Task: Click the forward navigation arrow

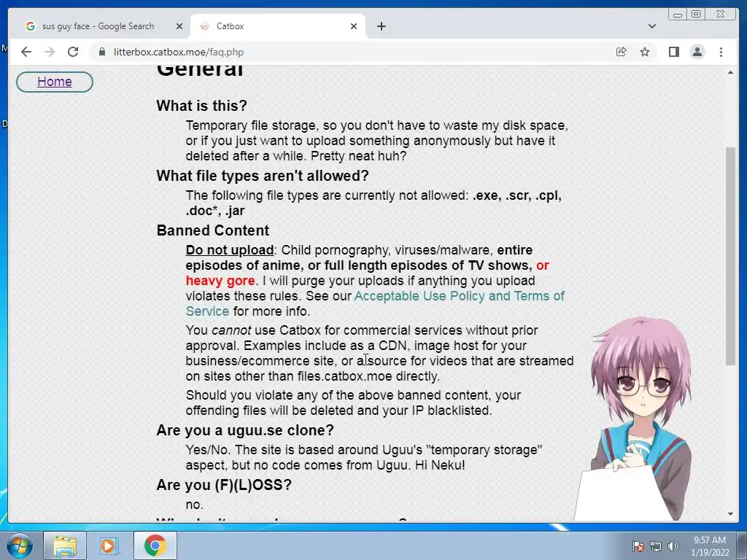Action: pos(50,52)
